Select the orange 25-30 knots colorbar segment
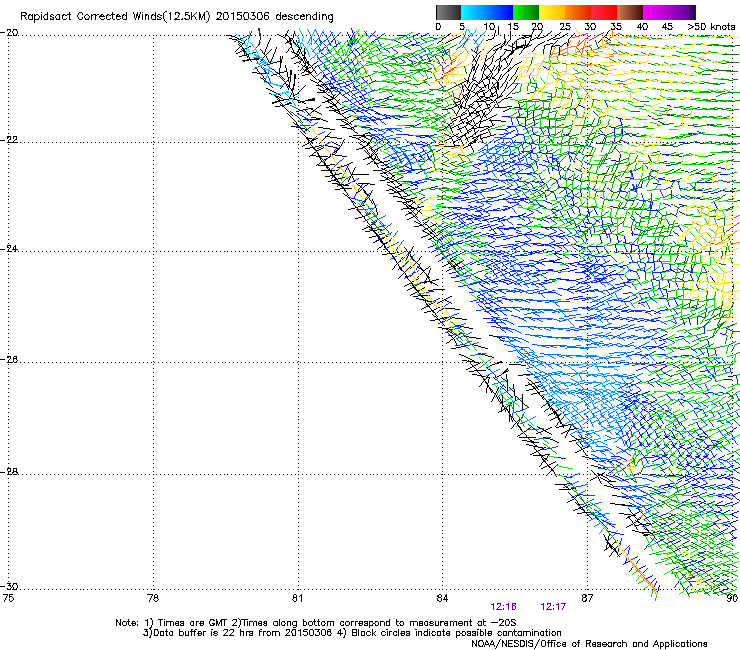Image resolution: width=740 pixels, height=650 pixels. 578,12
